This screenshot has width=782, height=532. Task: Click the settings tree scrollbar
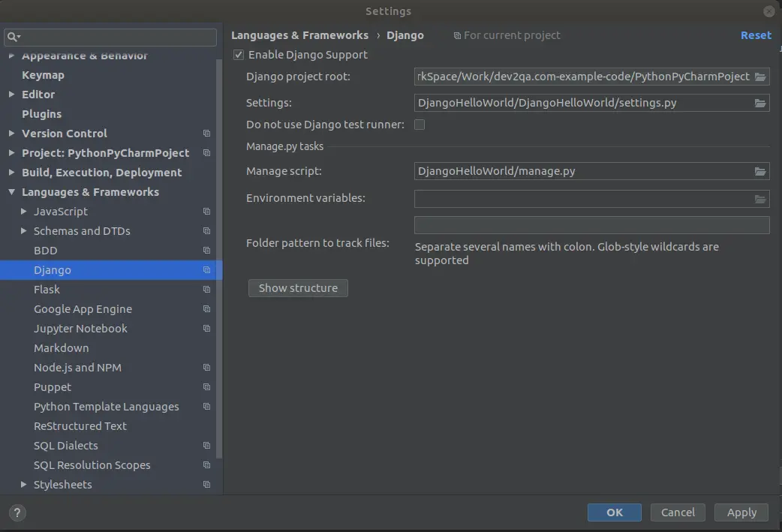click(x=219, y=260)
